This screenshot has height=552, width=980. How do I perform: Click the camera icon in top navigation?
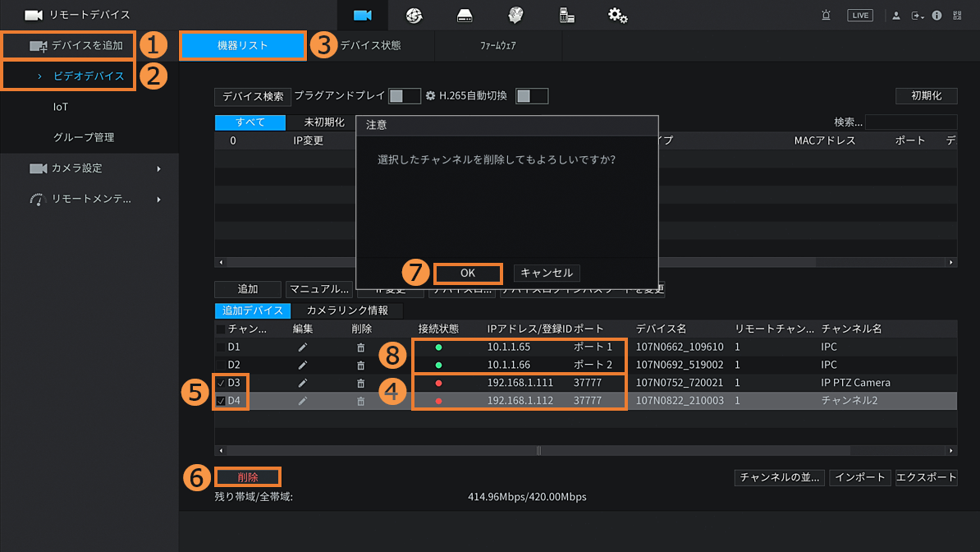point(363,16)
